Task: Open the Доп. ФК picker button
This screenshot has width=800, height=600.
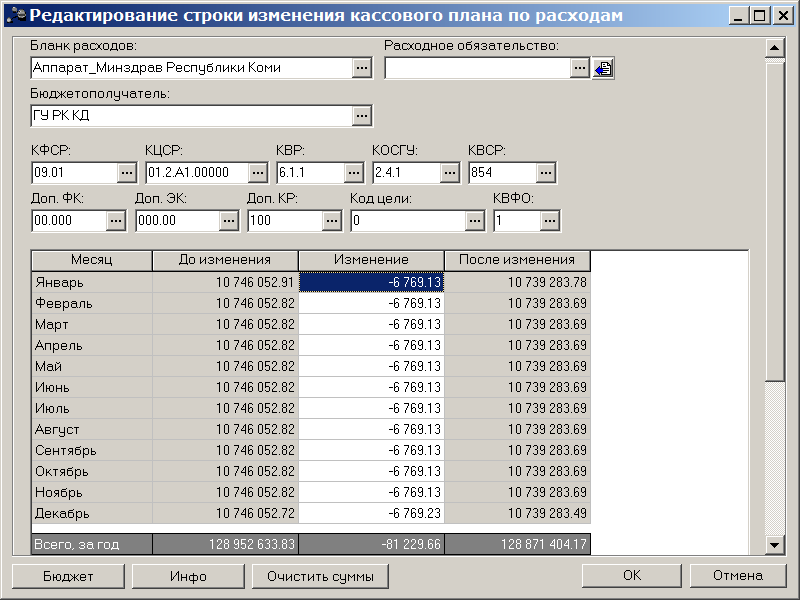Action: [x=116, y=220]
